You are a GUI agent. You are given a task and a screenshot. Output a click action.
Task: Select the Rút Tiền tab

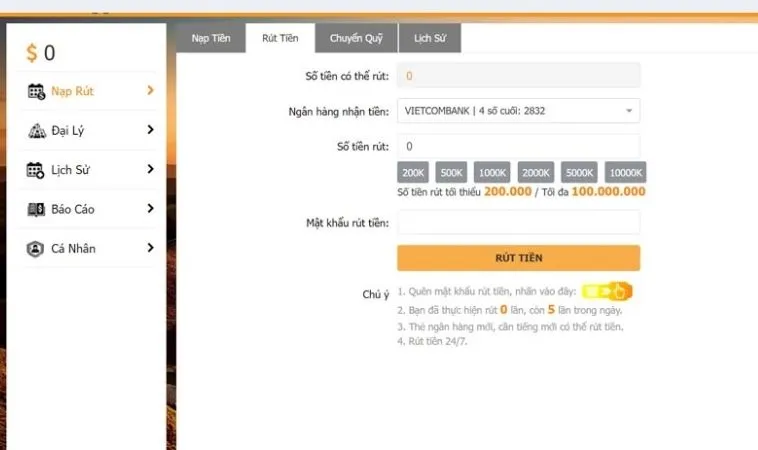coord(280,38)
